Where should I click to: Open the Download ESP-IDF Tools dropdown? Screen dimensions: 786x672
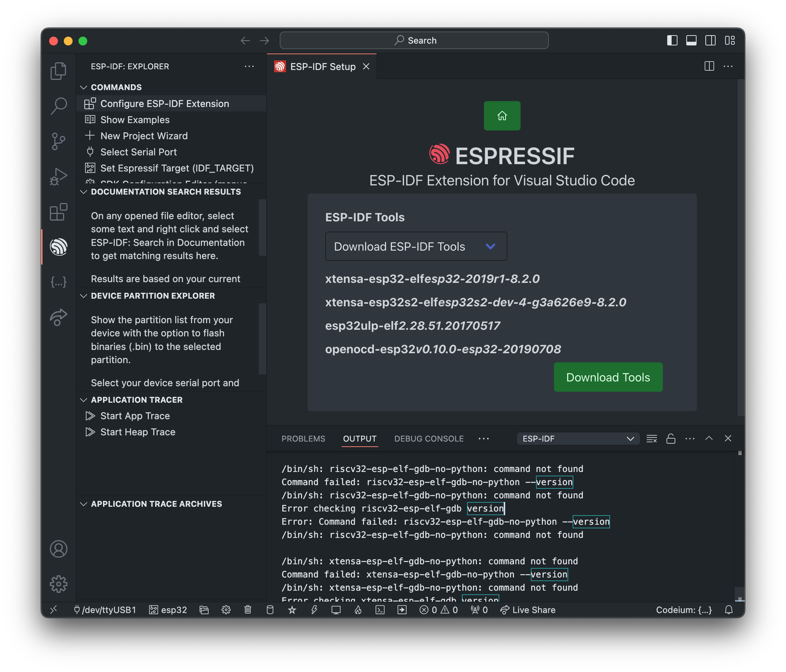pyautogui.click(x=416, y=246)
